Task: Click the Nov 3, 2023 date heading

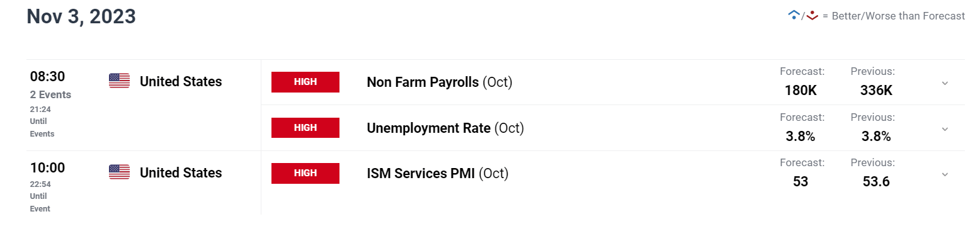Action: tap(81, 16)
